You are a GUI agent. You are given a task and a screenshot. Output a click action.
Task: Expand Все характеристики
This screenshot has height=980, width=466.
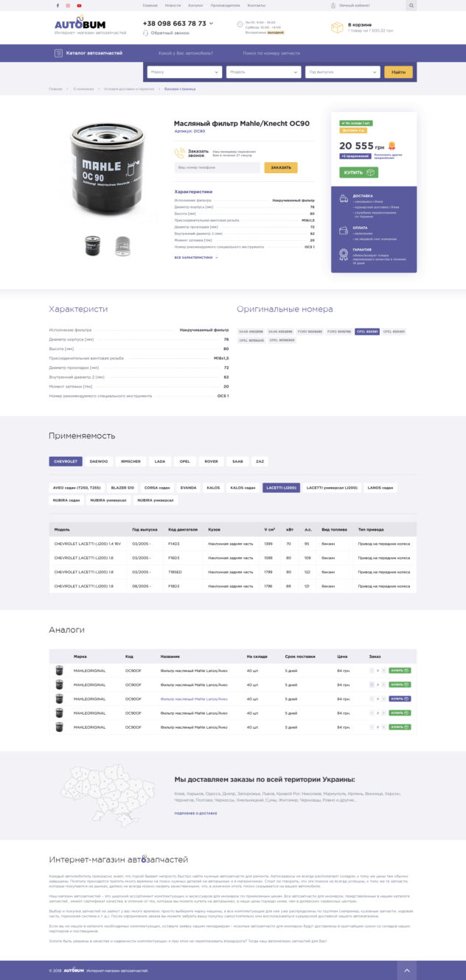[x=196, y=258]
